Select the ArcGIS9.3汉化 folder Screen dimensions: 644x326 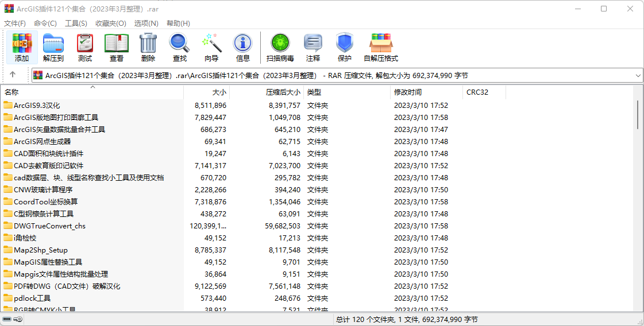point(37,105)
